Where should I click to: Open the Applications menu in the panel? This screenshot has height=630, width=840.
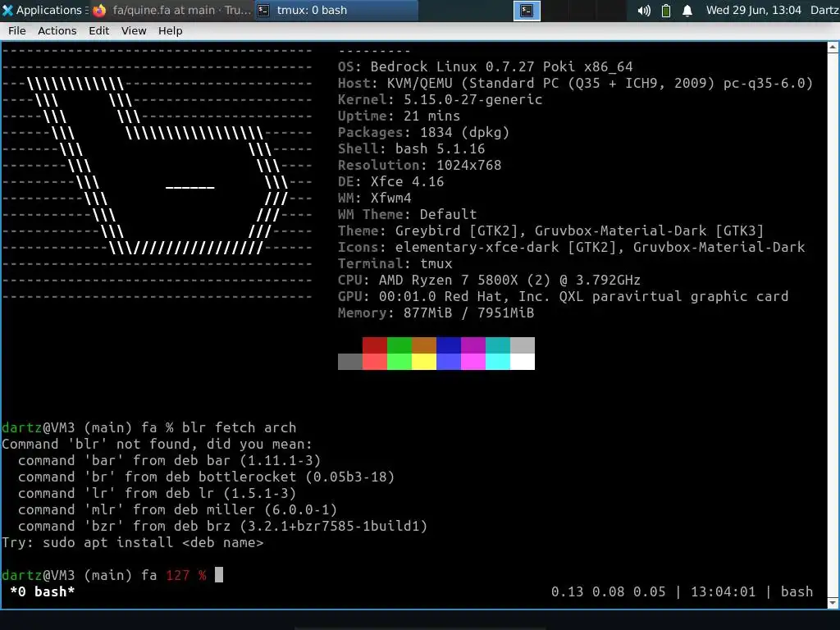click(43, 10)
